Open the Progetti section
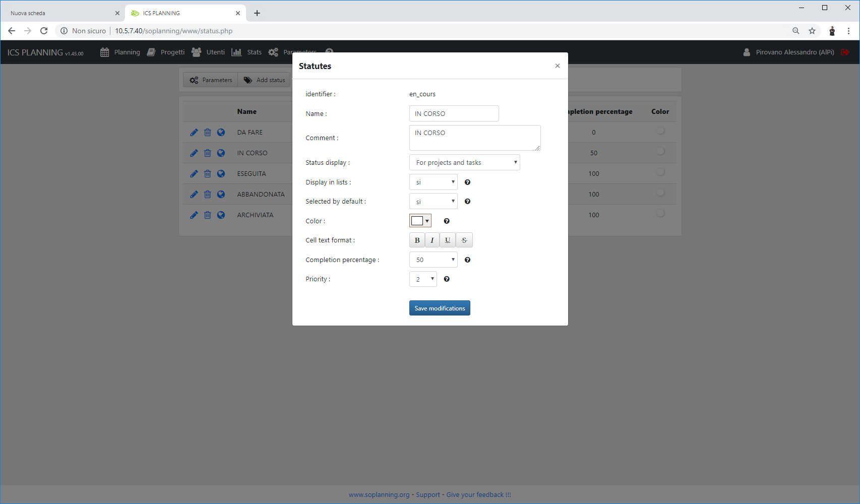The image size is (860, 504). (x=172, y=52)
